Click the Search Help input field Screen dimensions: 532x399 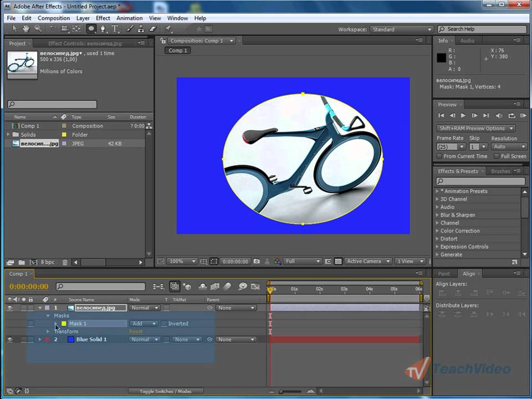tap(482, 29)
